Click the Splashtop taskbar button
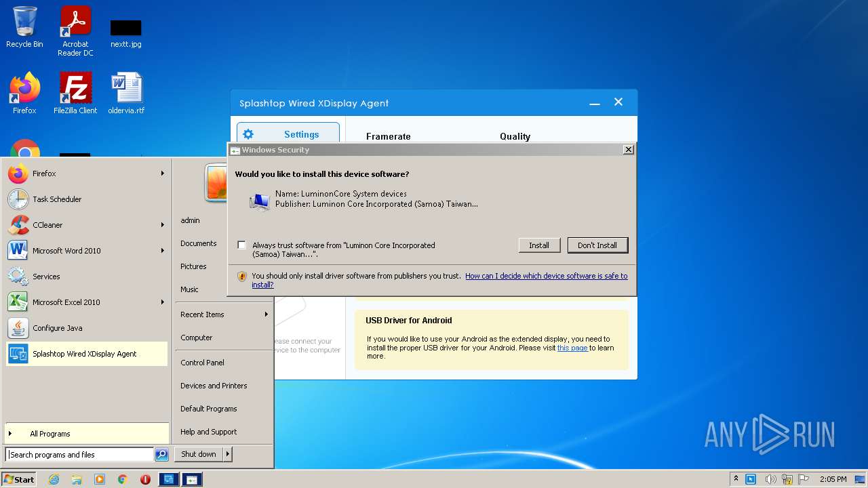 tap(168, 479)
